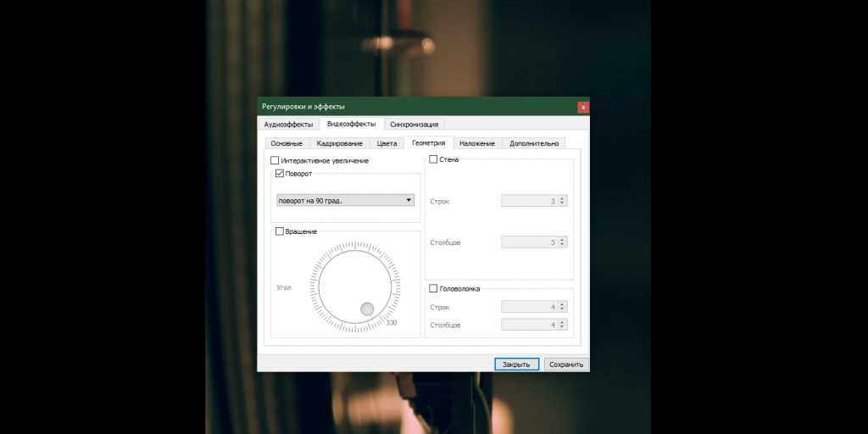Image resolution: width=868 pixels, height=434 pixels.
Task: Enable the Головоломка checkbox
Action: 434,288
